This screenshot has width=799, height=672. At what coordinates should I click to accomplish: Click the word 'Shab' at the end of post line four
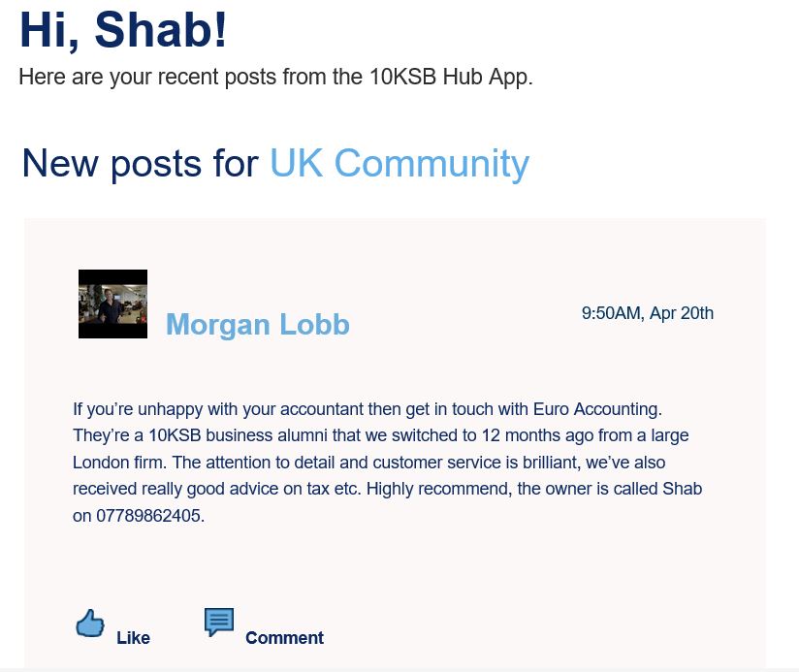[683, 489]
